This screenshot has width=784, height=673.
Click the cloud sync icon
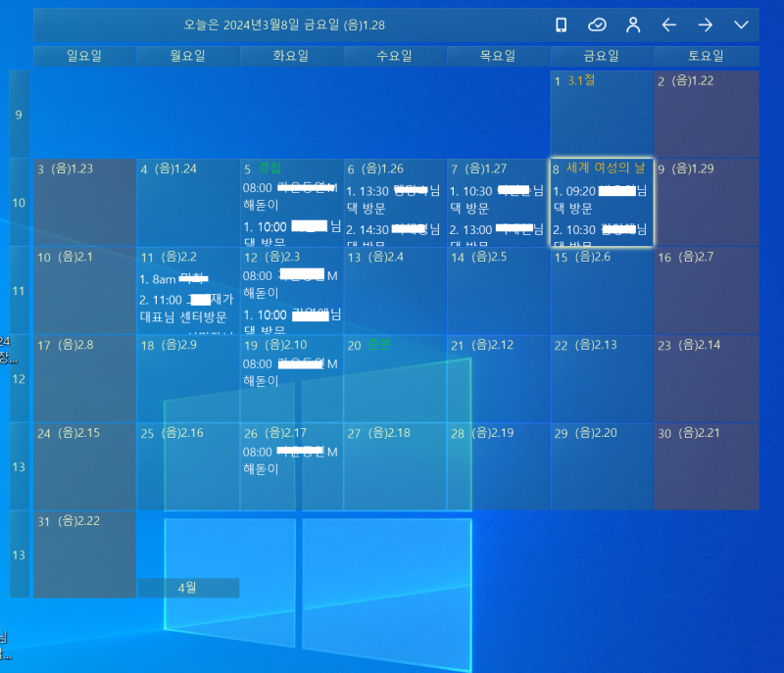pos(597,24)
